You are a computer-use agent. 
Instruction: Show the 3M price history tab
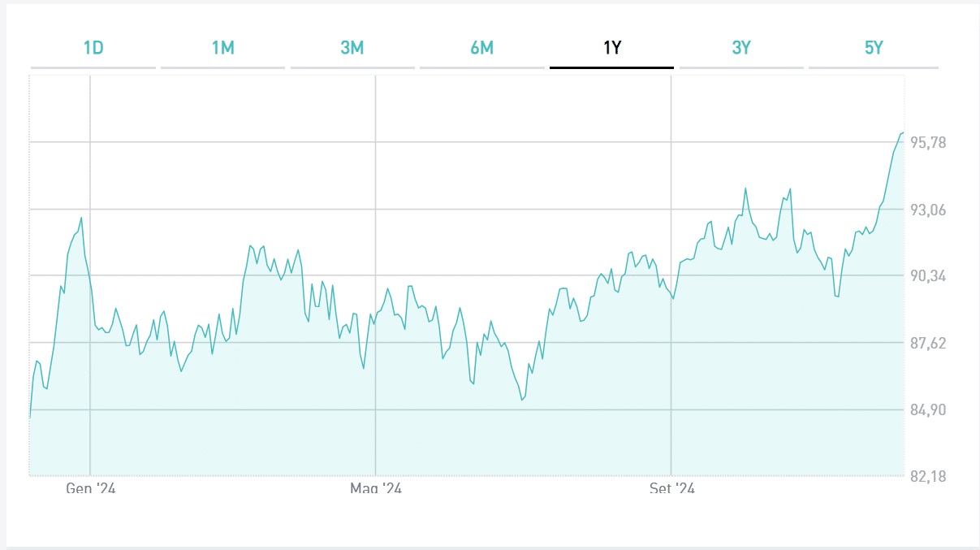pos(352,48)
